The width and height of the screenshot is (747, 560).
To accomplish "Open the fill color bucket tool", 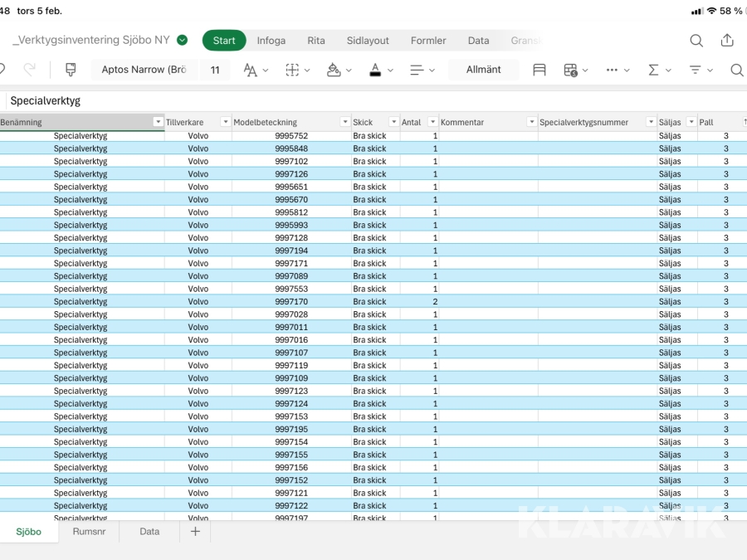I will 334,70.
